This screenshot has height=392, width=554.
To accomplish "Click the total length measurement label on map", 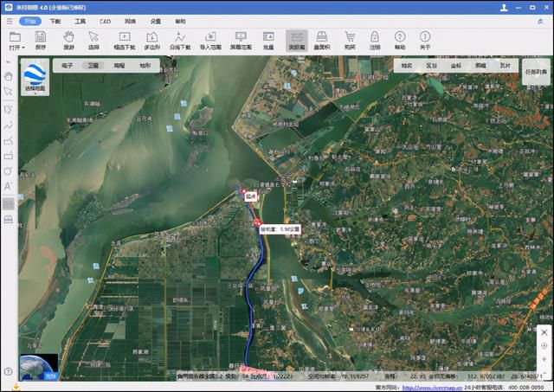I will 280,229.
